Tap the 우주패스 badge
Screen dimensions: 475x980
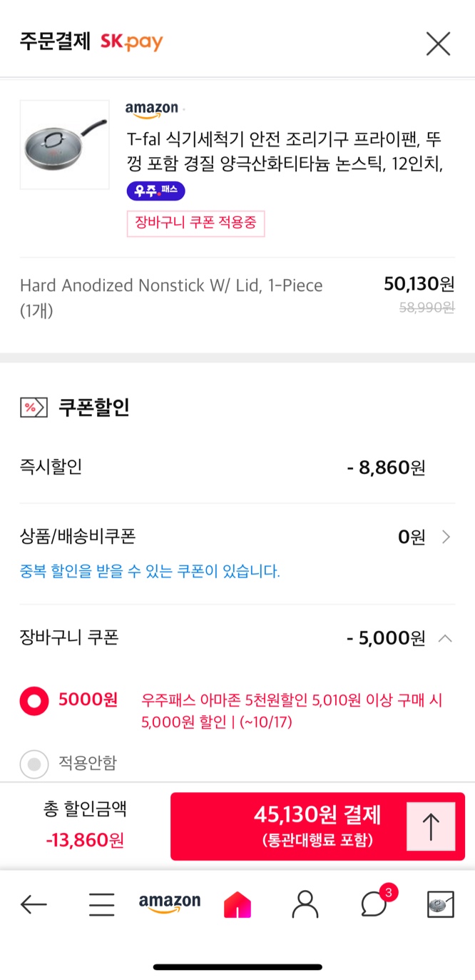tap(156, 191)
